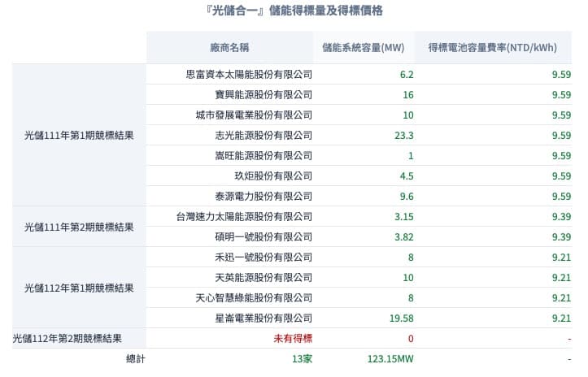This screenshot has width=588, height=377.
Task: Click rate 9.59 in the 城市發展電業 row
Action: pyautogui.click(x=561, y=115)
